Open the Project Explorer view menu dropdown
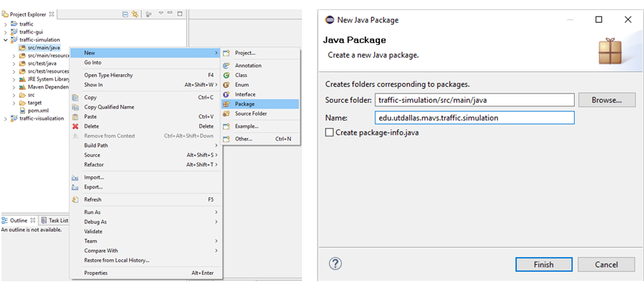This screenshot has width=644, height=282. [x=161, y=14]
